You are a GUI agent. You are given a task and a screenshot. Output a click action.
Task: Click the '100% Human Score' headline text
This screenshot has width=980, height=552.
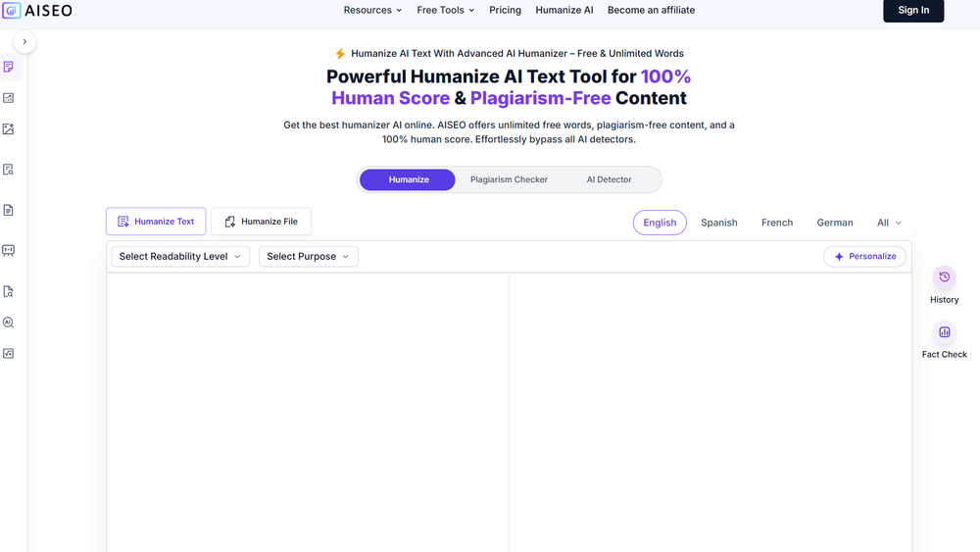511,87
